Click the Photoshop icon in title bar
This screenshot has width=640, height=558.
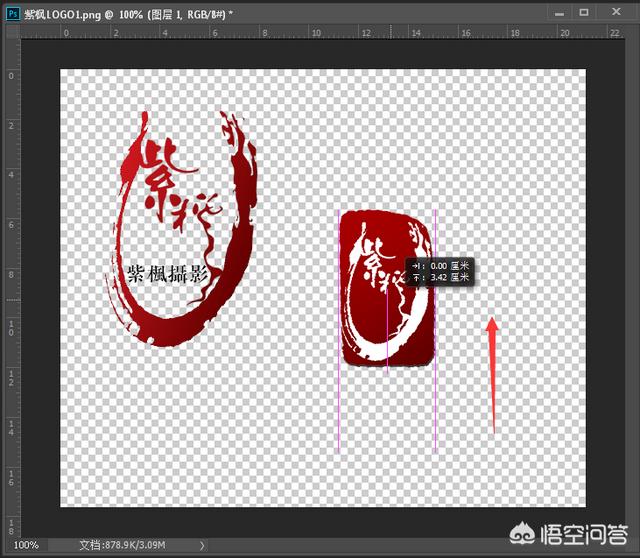[x=10, y=11]
